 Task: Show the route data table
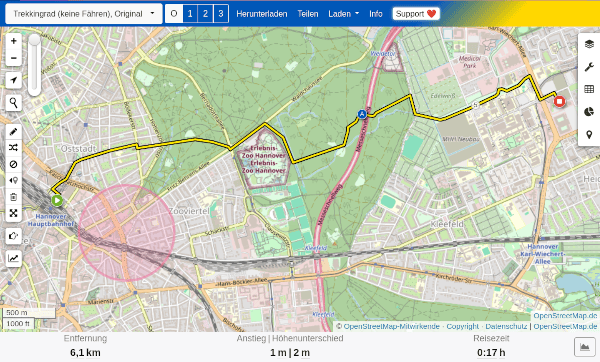pyautogui.click(x=589, y=89)
